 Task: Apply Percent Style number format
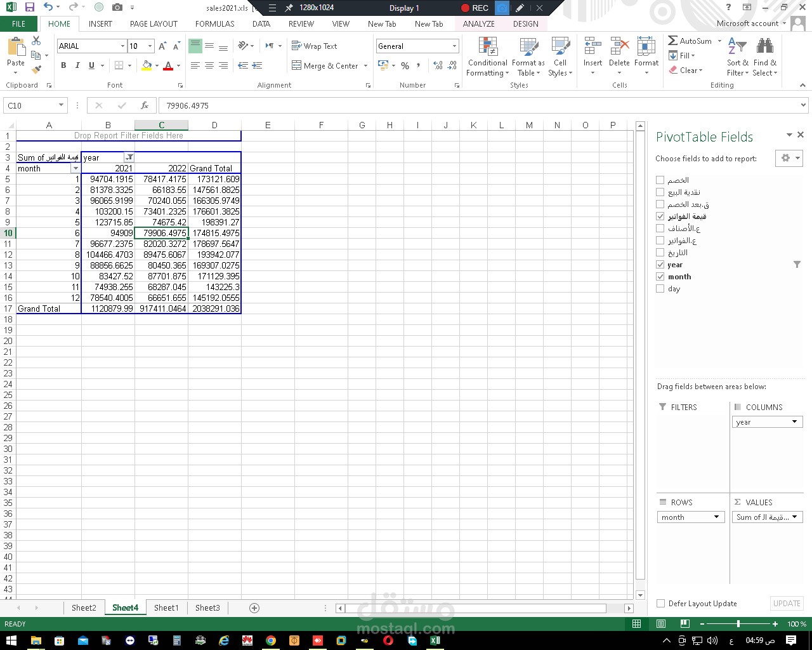click(405, 65)
